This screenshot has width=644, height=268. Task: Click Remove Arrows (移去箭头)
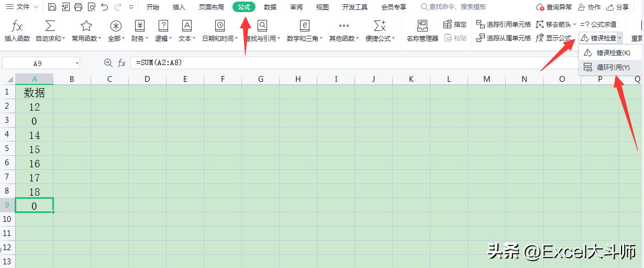[554, 24]
